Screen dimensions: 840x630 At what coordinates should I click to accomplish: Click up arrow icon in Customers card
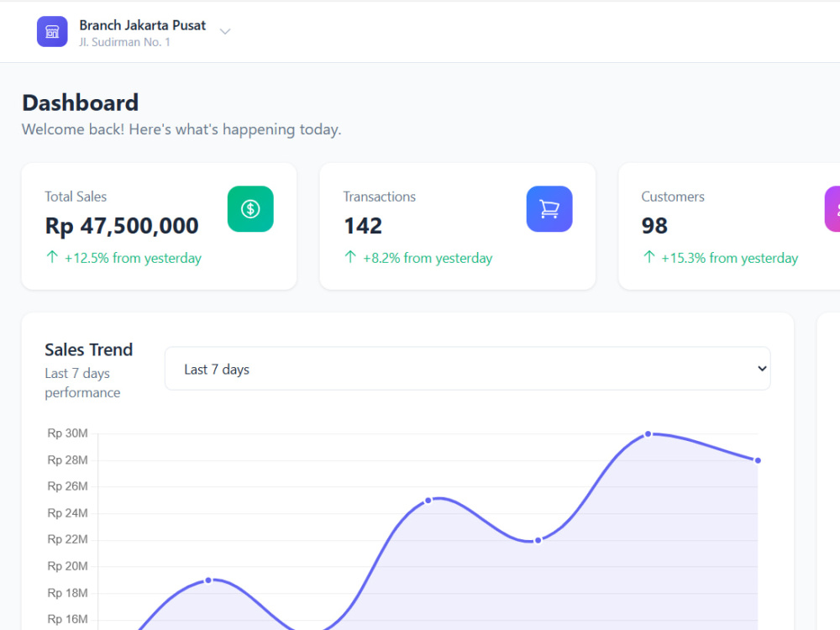pos(648,257)
